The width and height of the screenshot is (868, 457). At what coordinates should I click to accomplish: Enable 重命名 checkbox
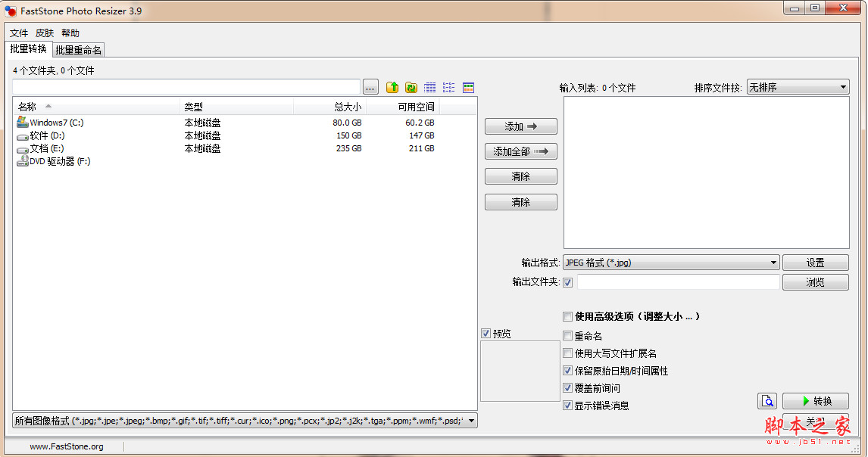click(x=568, y=335)
